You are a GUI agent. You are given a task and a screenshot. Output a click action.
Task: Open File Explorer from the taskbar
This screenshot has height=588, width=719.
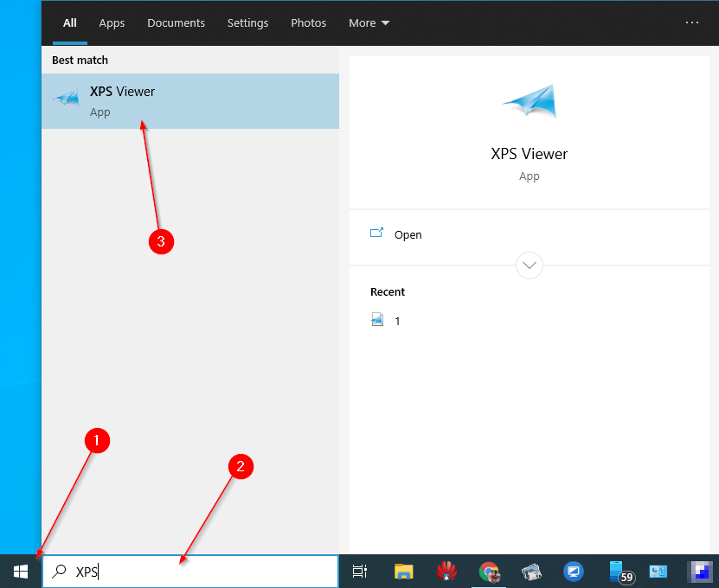403,572
